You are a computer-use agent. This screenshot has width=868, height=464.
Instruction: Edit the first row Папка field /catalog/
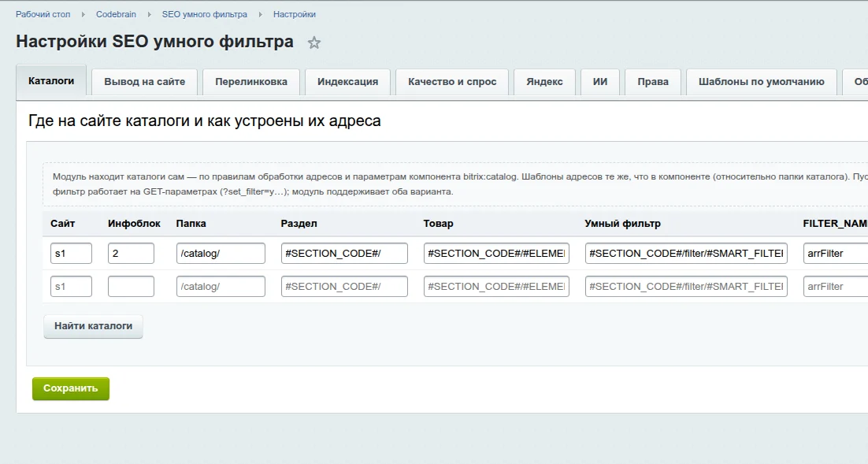[x=221, y=253]
